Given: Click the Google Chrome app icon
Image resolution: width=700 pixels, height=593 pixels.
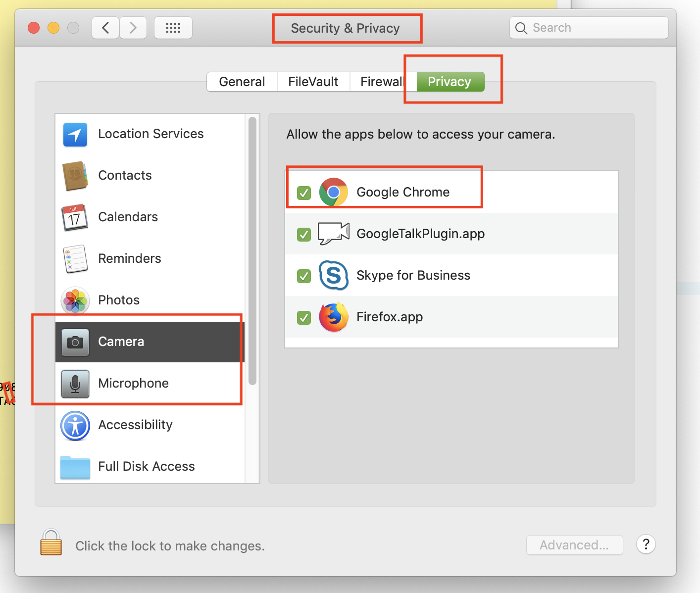Looking at the screenshot, I should click(334, 192).
